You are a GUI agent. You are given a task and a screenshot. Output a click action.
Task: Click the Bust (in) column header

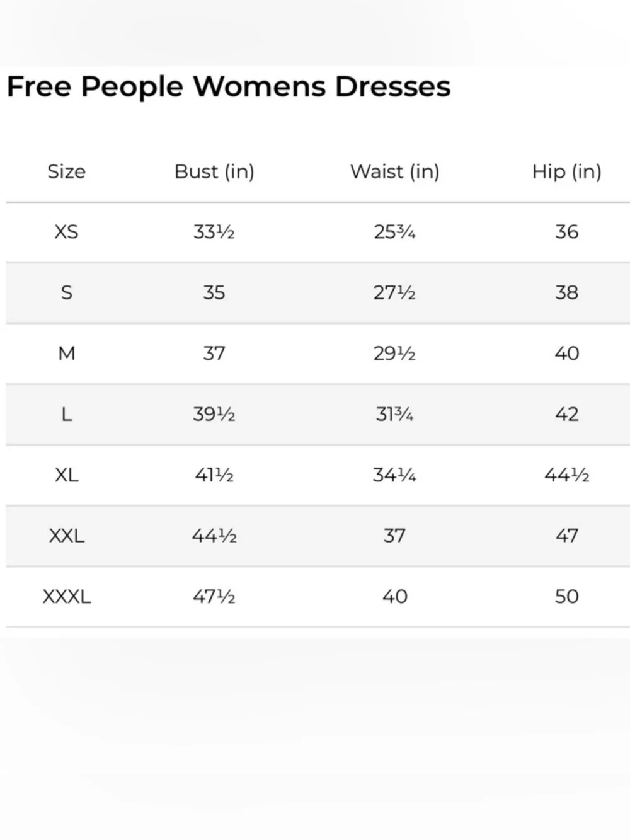214,171
